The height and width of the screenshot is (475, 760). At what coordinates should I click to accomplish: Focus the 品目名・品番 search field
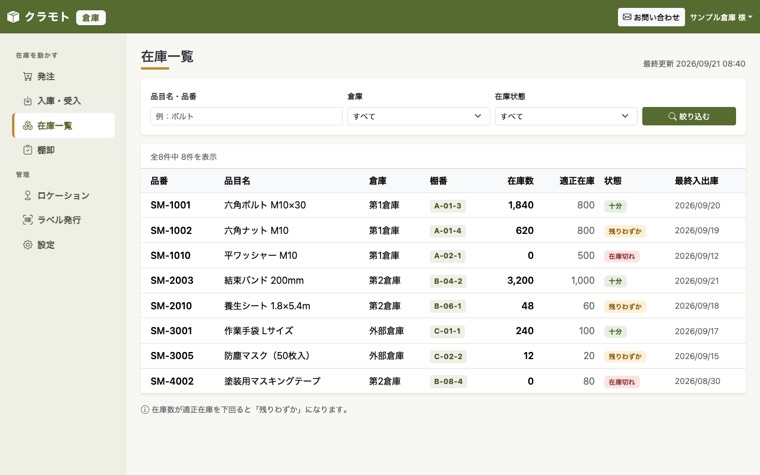click(246, 116)
